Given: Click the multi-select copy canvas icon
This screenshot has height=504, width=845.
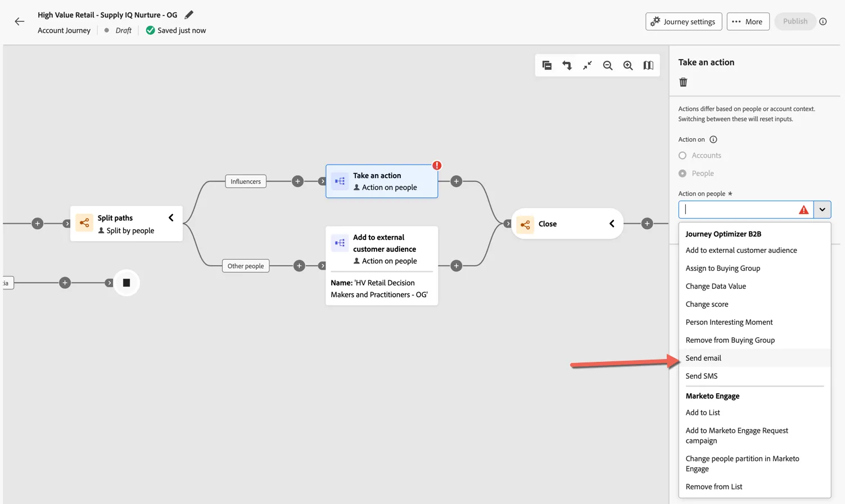Looking at the screenshot, I should pyautogui.click(x=546, y=65).
